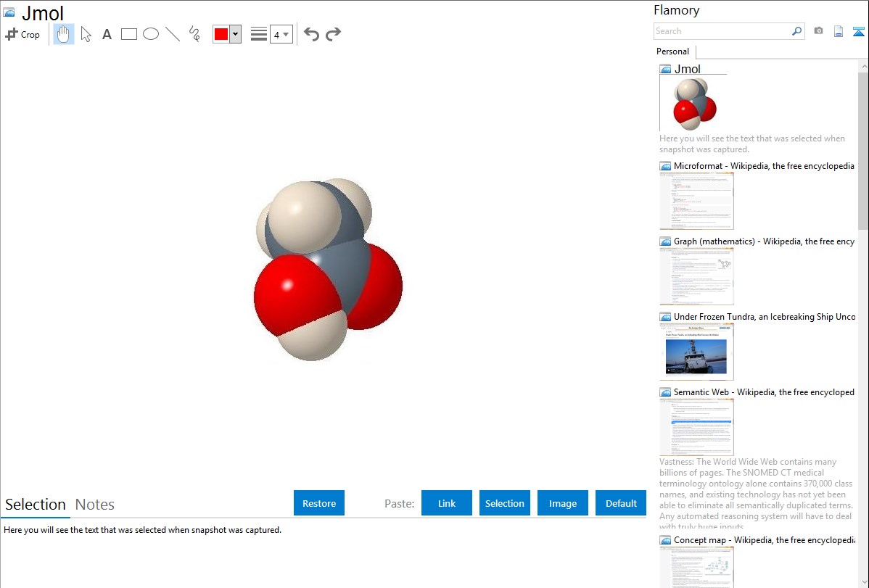Select the arrow pointer tool
869x588 pixels.
tap(86, 34)
